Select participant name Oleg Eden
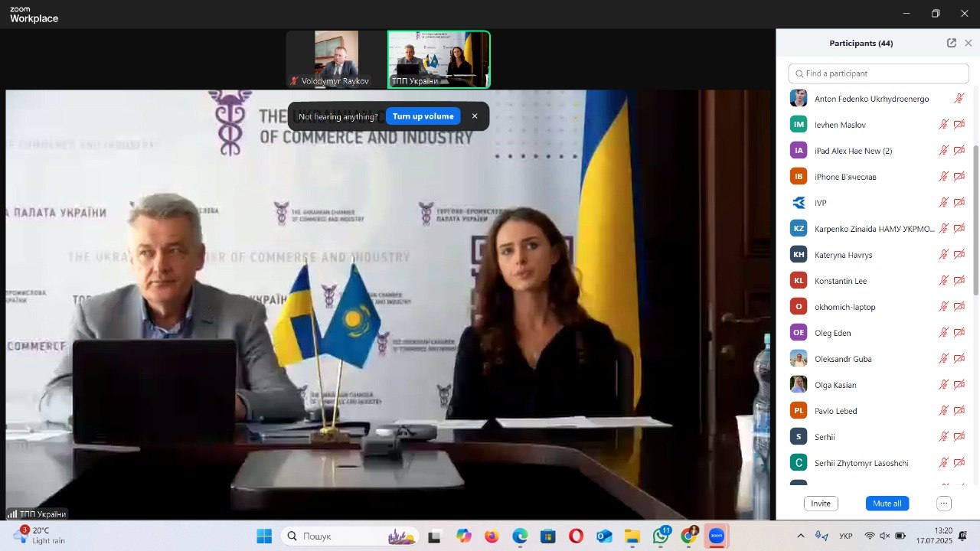 832,333
